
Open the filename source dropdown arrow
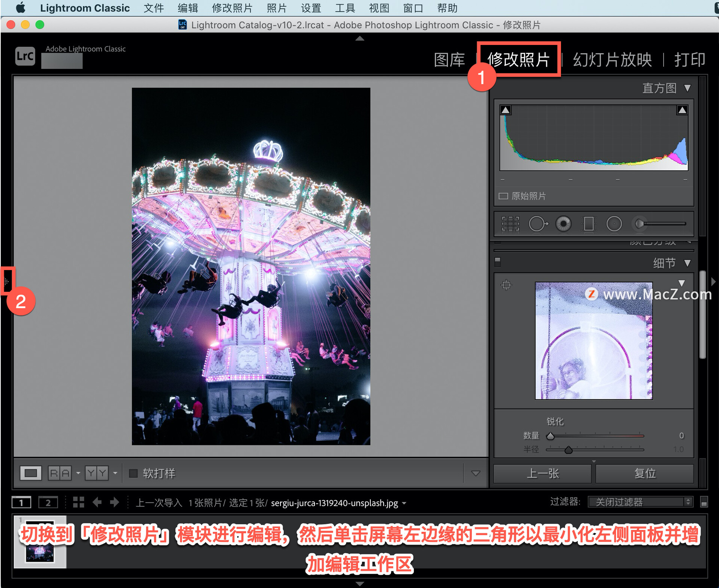[x=404, y=503]
